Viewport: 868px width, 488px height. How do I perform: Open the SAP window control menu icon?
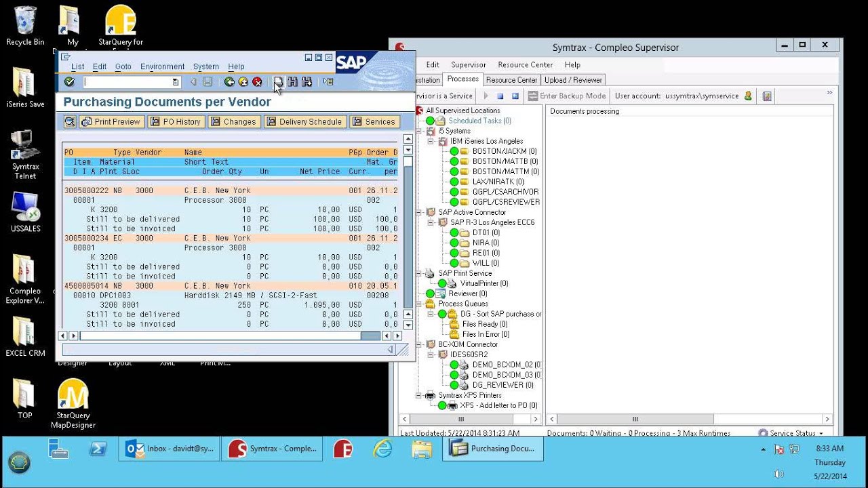pos(66,57)
